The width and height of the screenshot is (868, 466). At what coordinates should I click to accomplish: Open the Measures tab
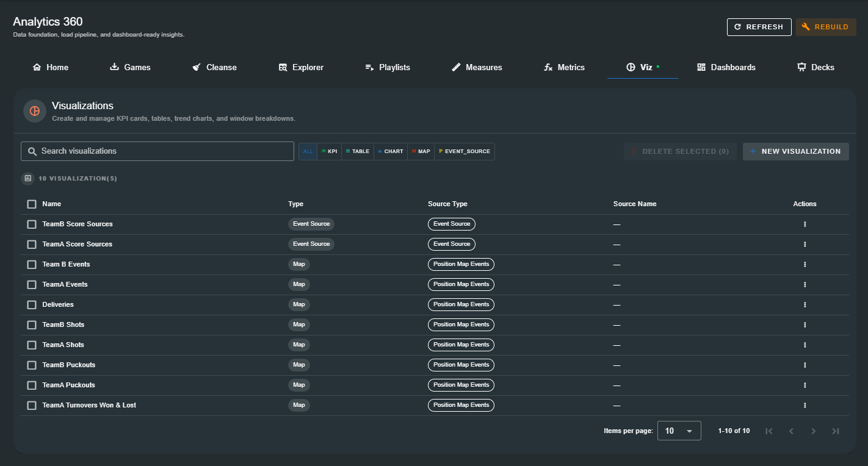(477, 67)
